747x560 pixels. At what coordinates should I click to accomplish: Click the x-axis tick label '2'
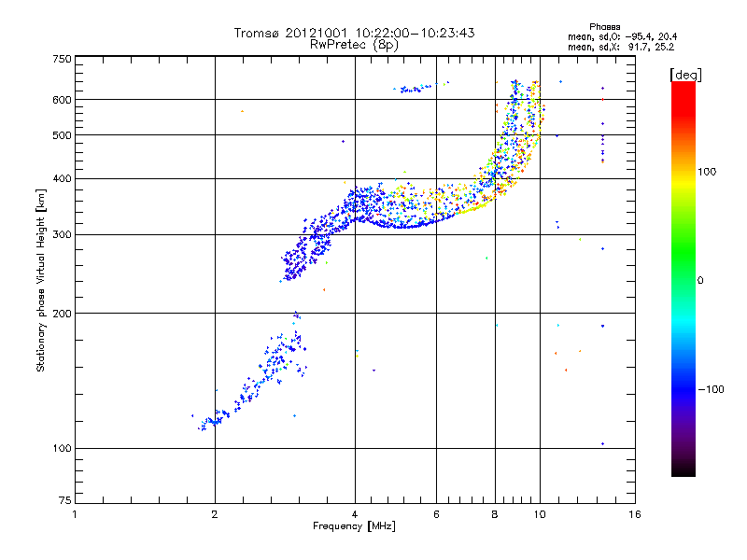215,514
